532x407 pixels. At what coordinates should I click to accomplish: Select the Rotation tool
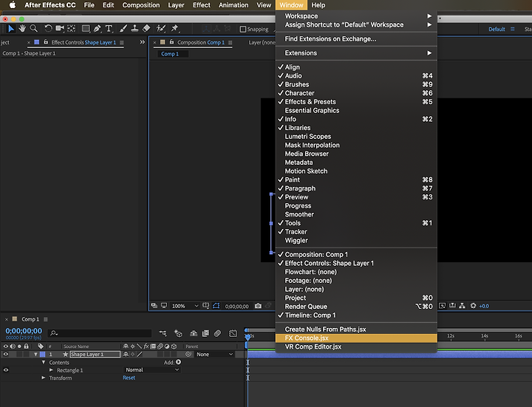(48, 29)
